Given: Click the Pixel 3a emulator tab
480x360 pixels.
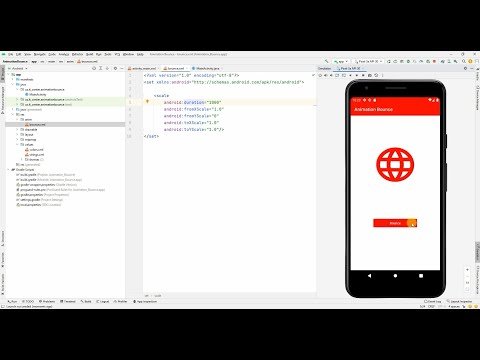Looking at the screenshot, I should [x=350, y=68].
